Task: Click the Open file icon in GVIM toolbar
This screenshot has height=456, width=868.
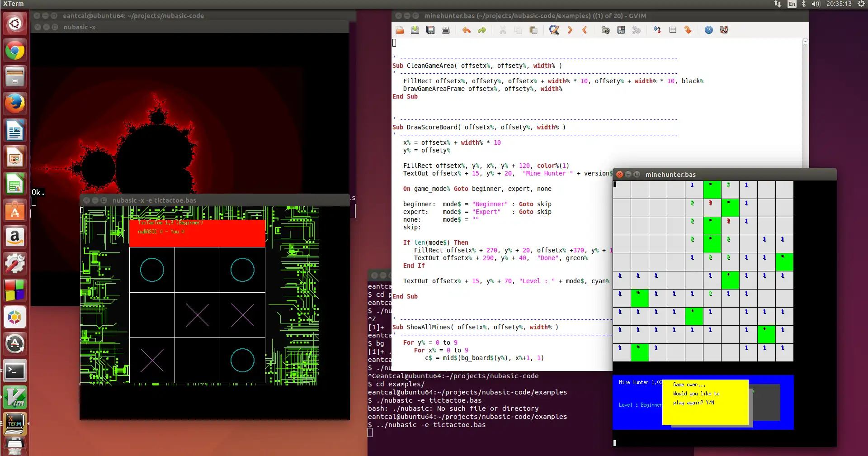Action: pyautogui.click(x=400, y=30)
